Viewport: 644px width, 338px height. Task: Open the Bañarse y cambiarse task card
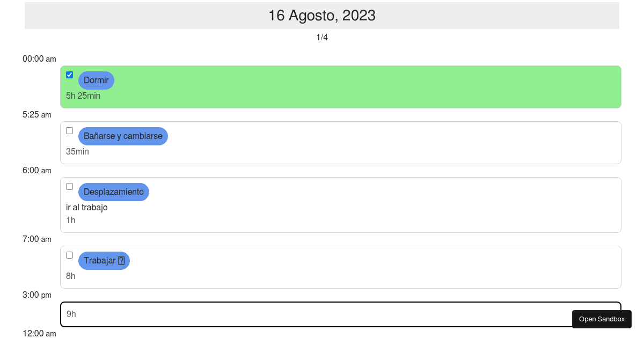(341, 143)
